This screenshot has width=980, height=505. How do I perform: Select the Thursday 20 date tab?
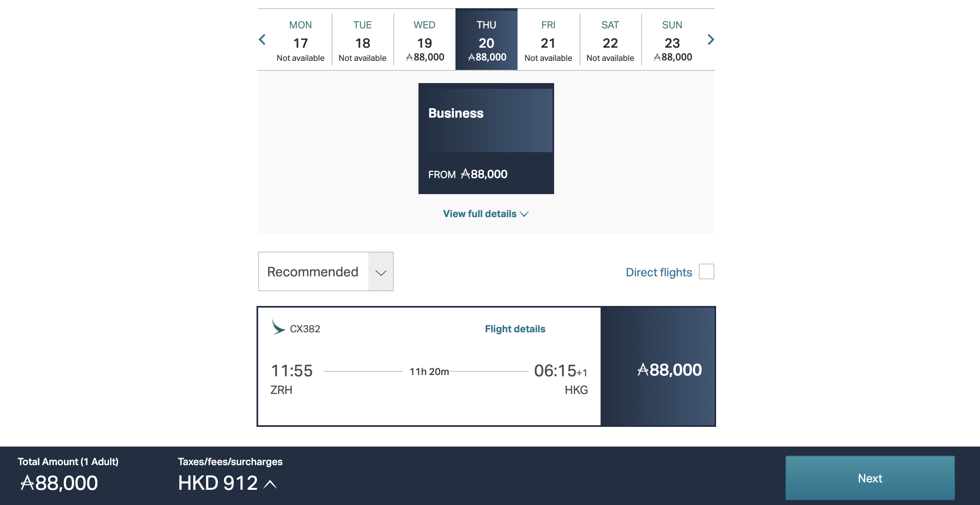tap(486, 39)
